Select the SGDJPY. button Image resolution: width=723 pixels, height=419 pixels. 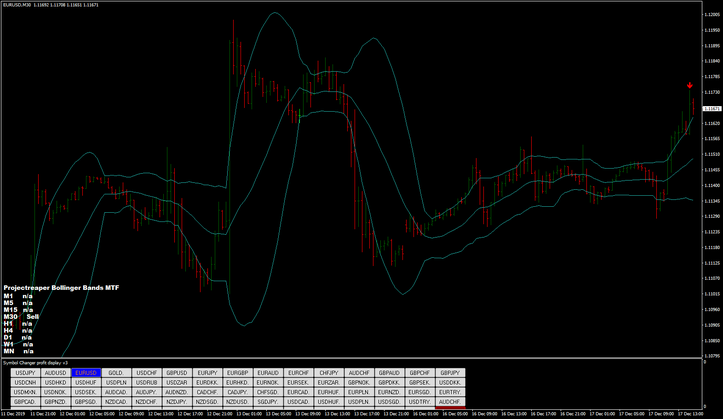point(268,402)
